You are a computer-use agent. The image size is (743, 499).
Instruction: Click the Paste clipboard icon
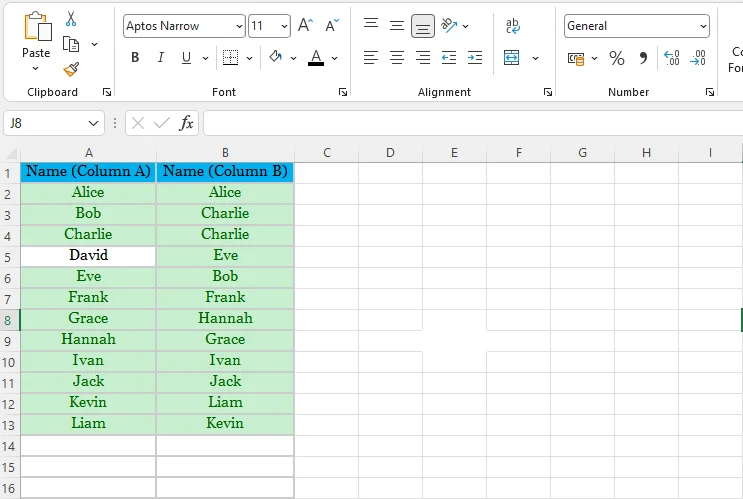point(37,27)
